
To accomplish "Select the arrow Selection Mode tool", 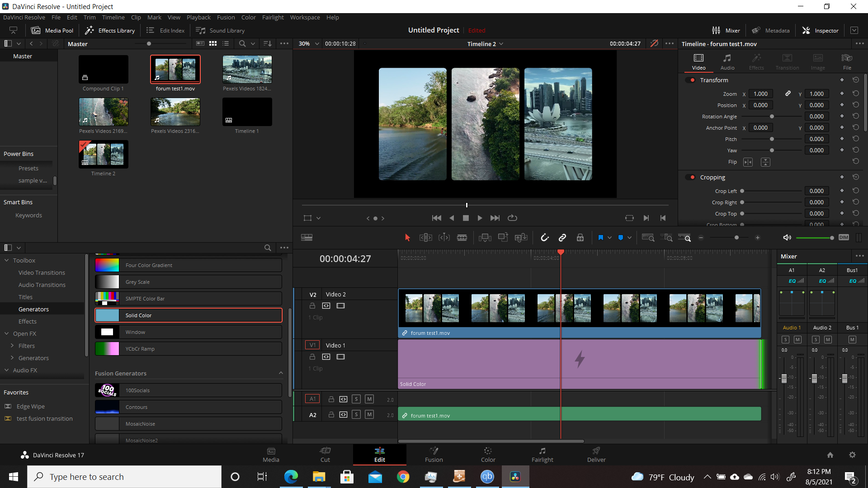I will pos(407,238).
